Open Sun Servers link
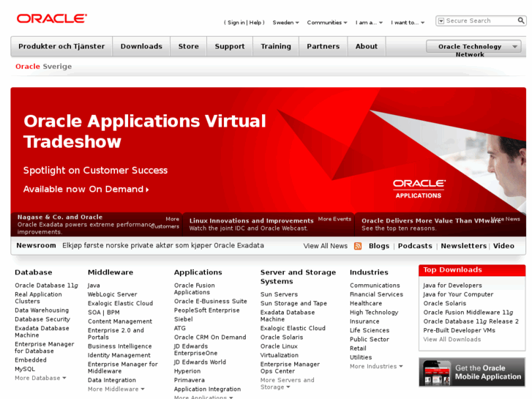The width and height of the screenshot is (532, 399). pos(279,294)
